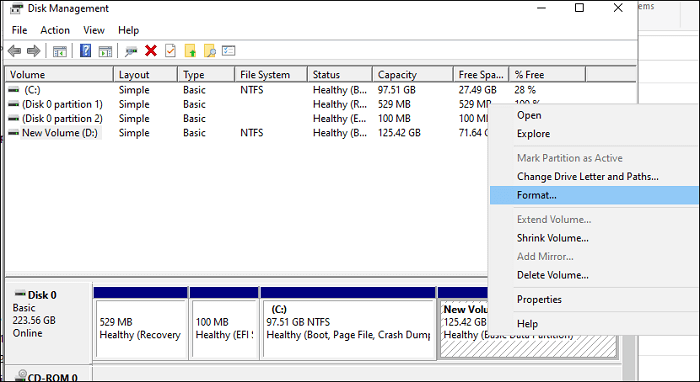Click the folder with green arrow icon
Image resolution: width=700 pixels, height=382 pixels.
[190, 51]
